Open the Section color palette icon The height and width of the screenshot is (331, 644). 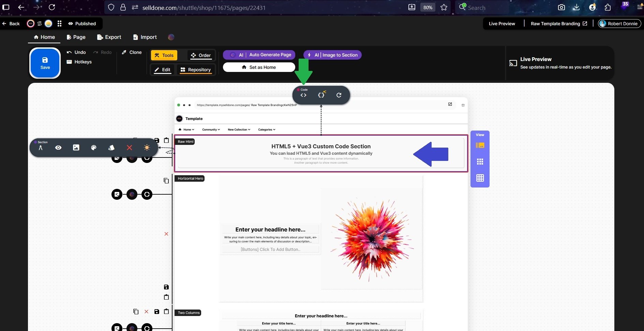(x=94, y=148)
